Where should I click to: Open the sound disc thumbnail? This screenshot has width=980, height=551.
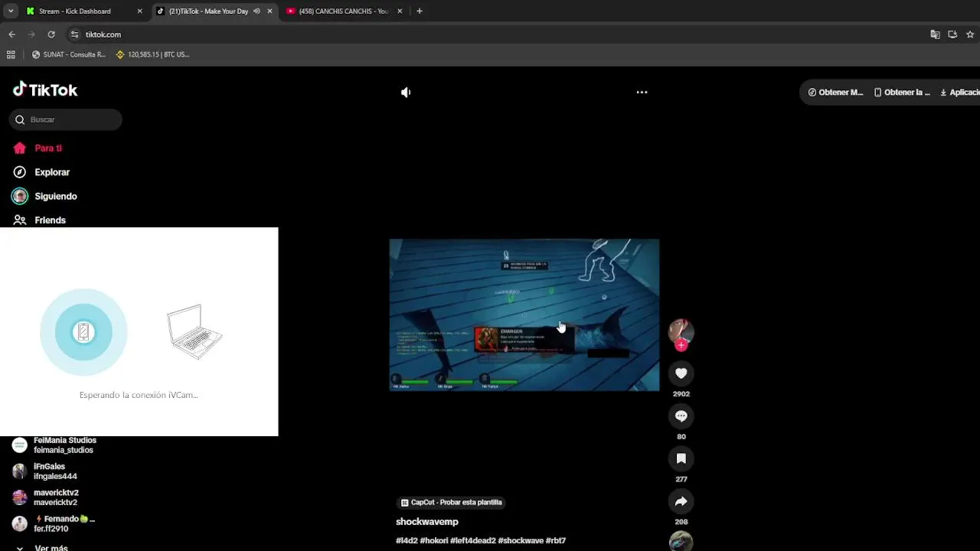point(681,541)
